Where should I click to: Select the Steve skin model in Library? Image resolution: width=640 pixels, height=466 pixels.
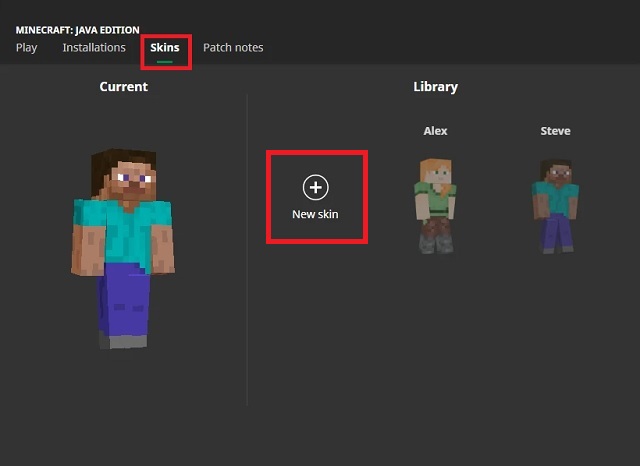(556, 206)
